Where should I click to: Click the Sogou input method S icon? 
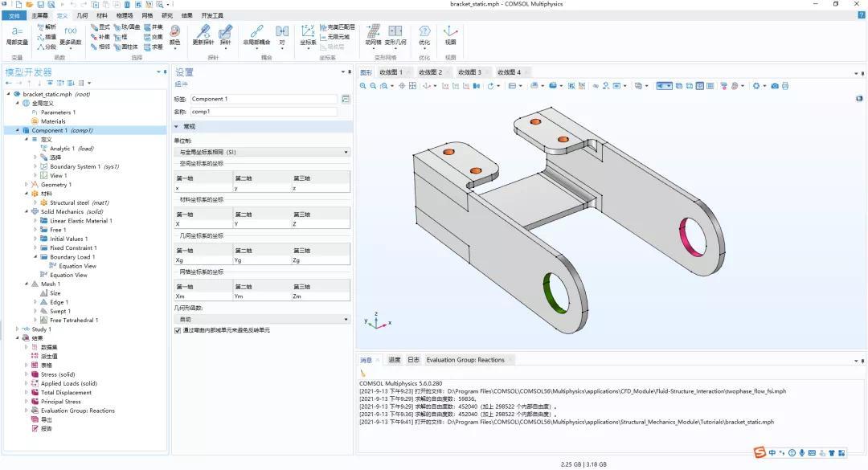pos(759,452)
